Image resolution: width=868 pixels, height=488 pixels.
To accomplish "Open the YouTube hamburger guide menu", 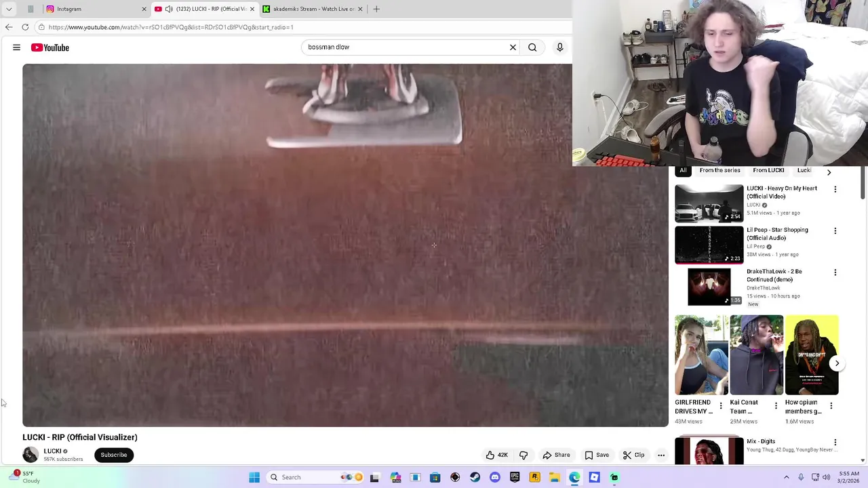I will tap(16, 47).
